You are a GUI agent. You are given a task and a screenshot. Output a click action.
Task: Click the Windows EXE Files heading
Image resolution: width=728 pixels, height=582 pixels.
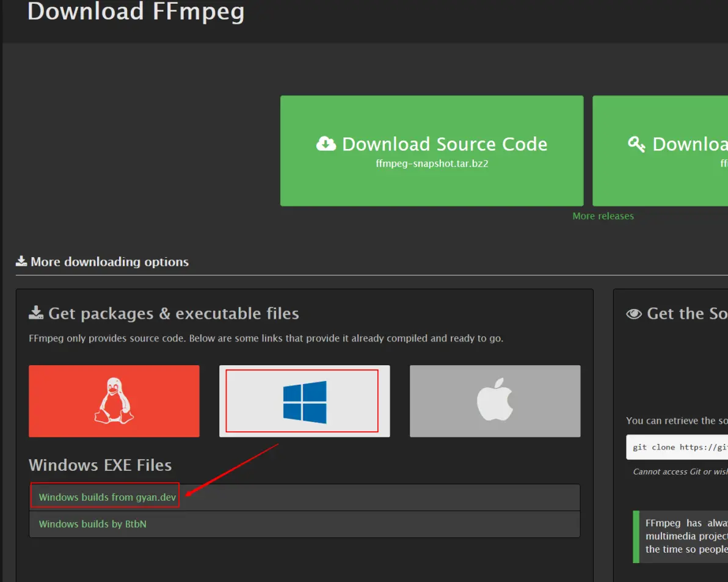point(100,465)
